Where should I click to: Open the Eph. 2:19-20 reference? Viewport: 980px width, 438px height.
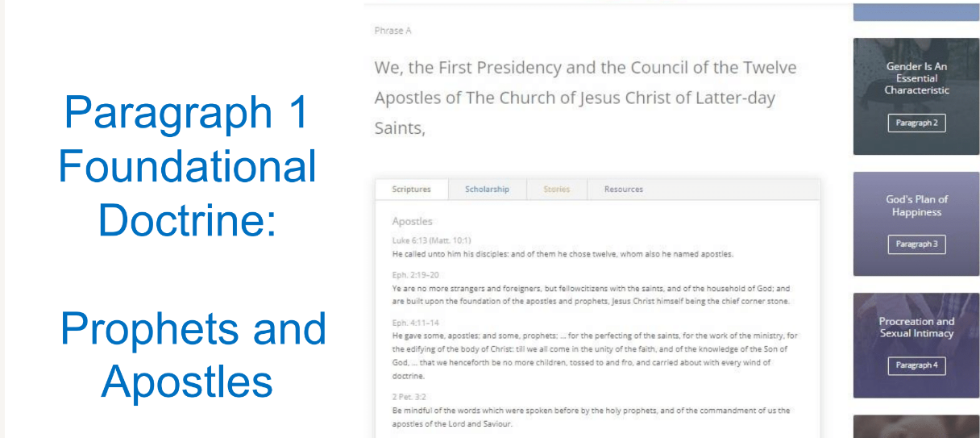[414, 275]
